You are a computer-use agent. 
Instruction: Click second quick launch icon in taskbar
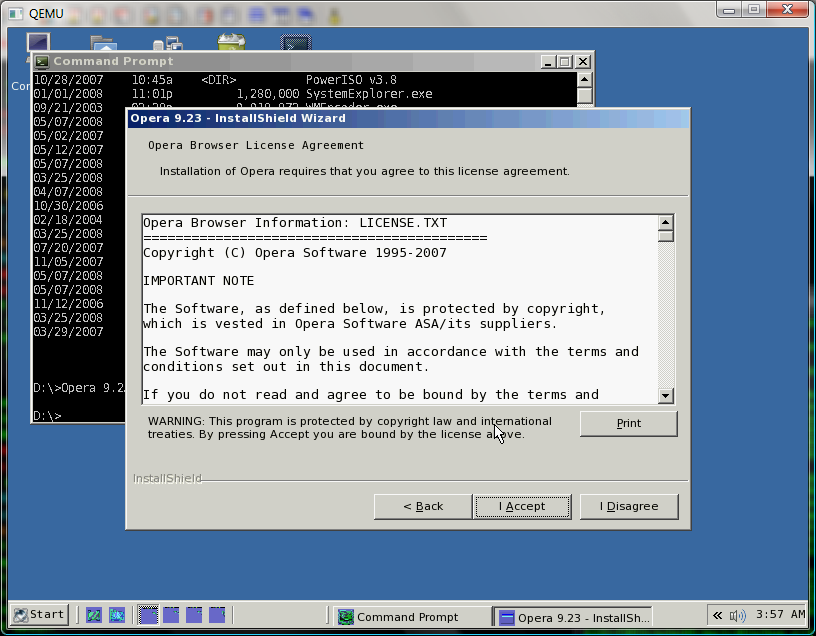[x=117, y=615]
